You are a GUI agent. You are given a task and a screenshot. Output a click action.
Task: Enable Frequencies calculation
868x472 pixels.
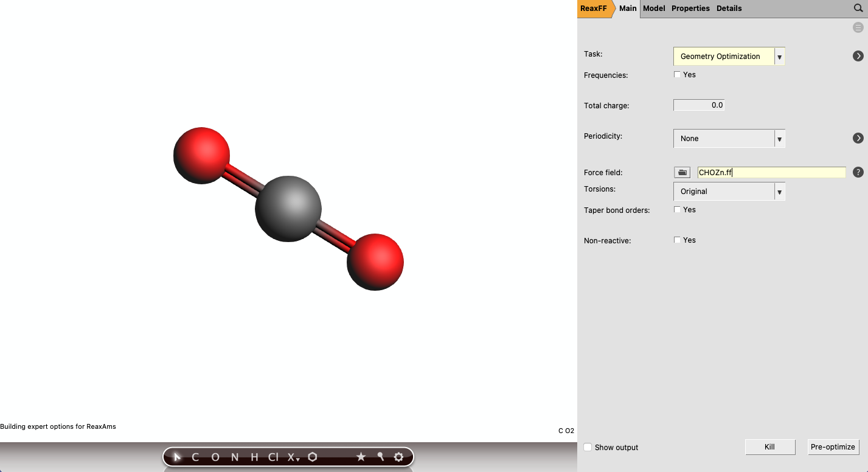tap(677, 74)
